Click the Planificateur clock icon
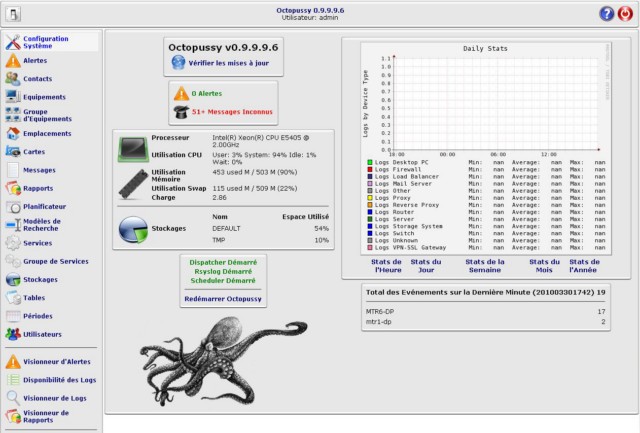640x433 pixels. coord(12,206)
